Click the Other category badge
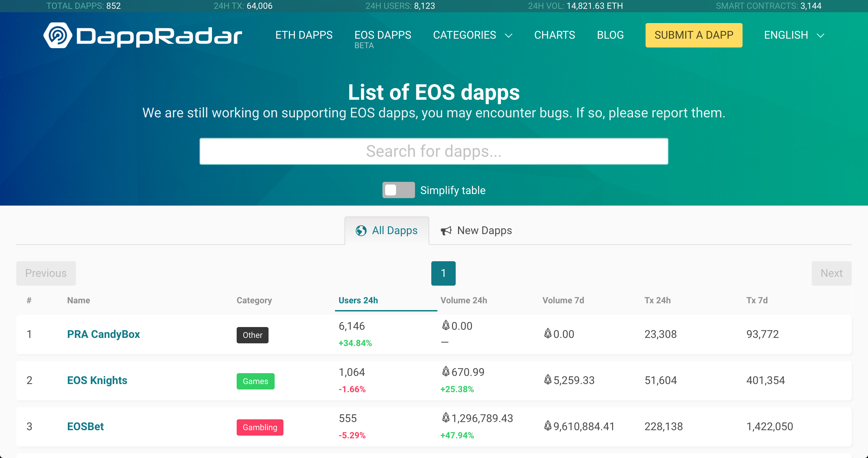Viewport: 868px width, 458px height. 253,335
